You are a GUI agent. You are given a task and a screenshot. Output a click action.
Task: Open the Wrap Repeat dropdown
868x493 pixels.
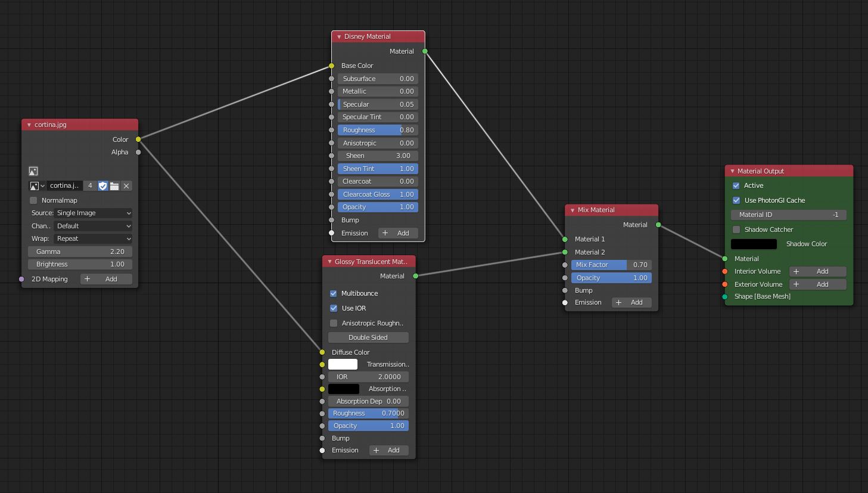[93, 238]
